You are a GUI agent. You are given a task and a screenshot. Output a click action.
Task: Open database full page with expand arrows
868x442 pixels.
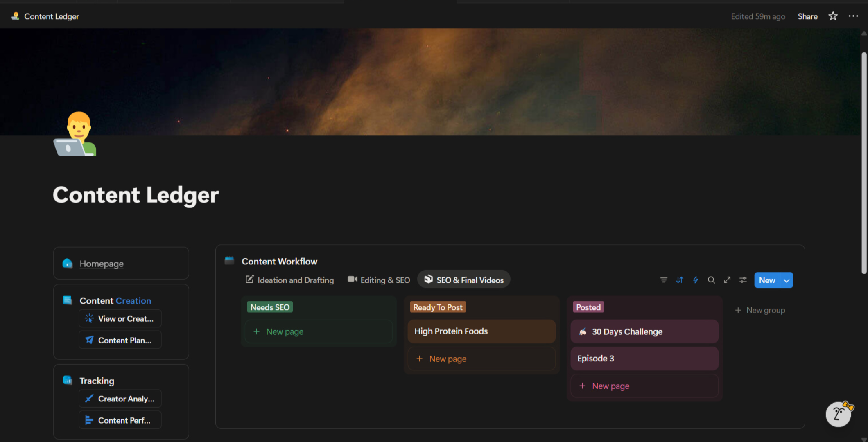tap(727, 280)
